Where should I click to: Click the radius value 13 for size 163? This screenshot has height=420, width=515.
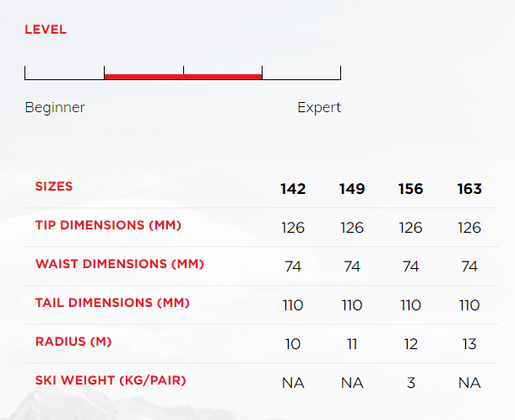[x=469, y=344]
